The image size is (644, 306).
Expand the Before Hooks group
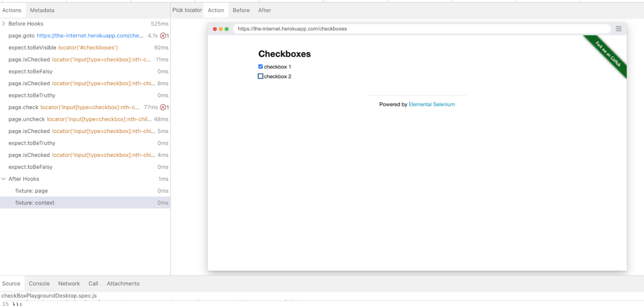click(x=3, y=24)
